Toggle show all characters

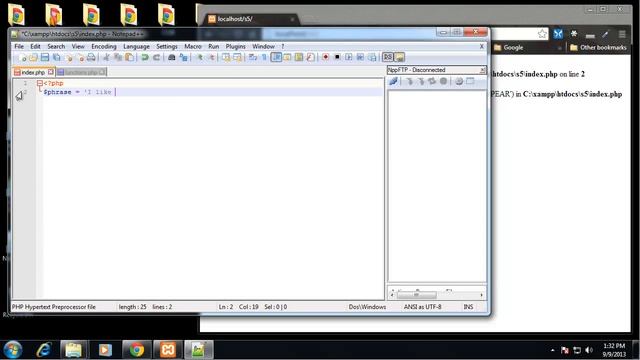point(264,58)
